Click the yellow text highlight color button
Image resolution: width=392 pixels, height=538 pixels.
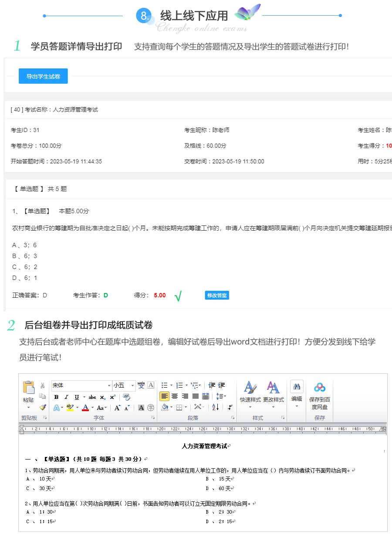(x=69, y=408)
